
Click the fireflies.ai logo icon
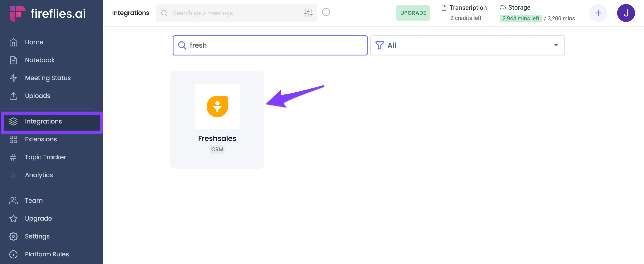[17, 13]
